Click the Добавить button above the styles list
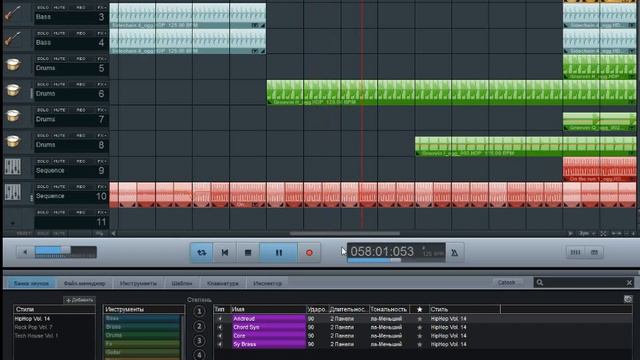The width and height of the screenshot is (640, 360). (79, 300)
